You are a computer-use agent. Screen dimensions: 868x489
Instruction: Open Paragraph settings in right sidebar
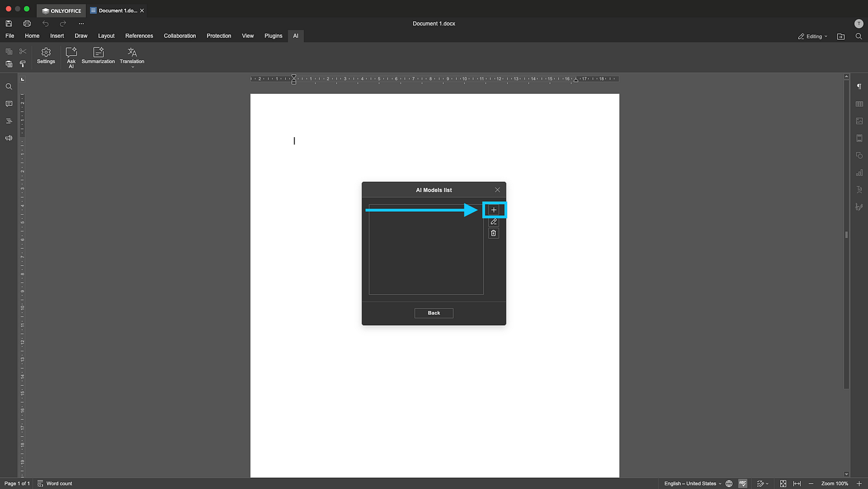pos(859,87)
